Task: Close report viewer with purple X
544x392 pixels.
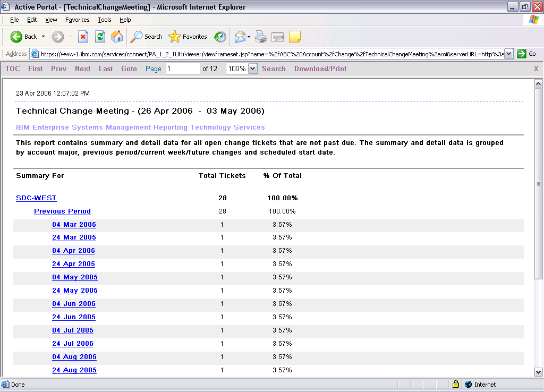Action: tap(536, 69)
